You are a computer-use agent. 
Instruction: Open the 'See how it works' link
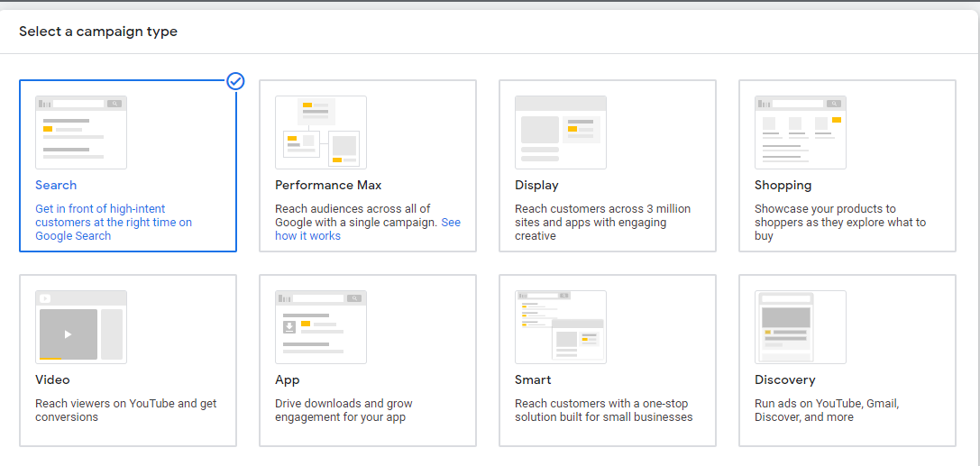[368, 229]
